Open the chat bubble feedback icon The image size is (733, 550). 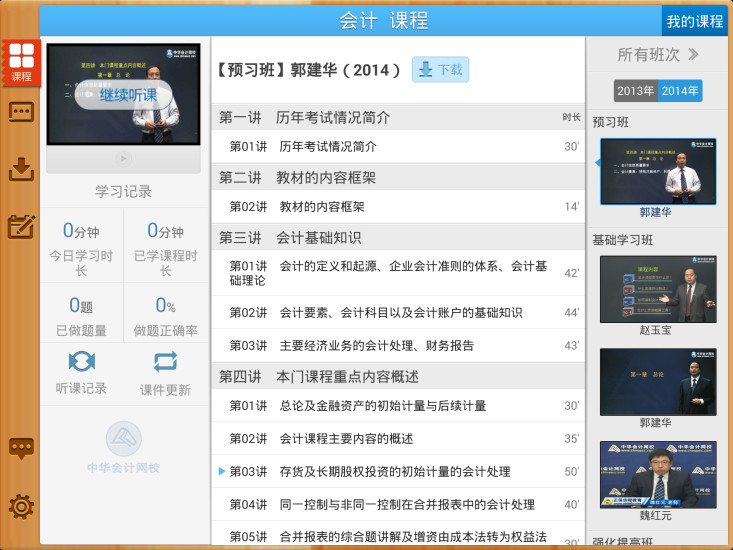tap(21, 449)
